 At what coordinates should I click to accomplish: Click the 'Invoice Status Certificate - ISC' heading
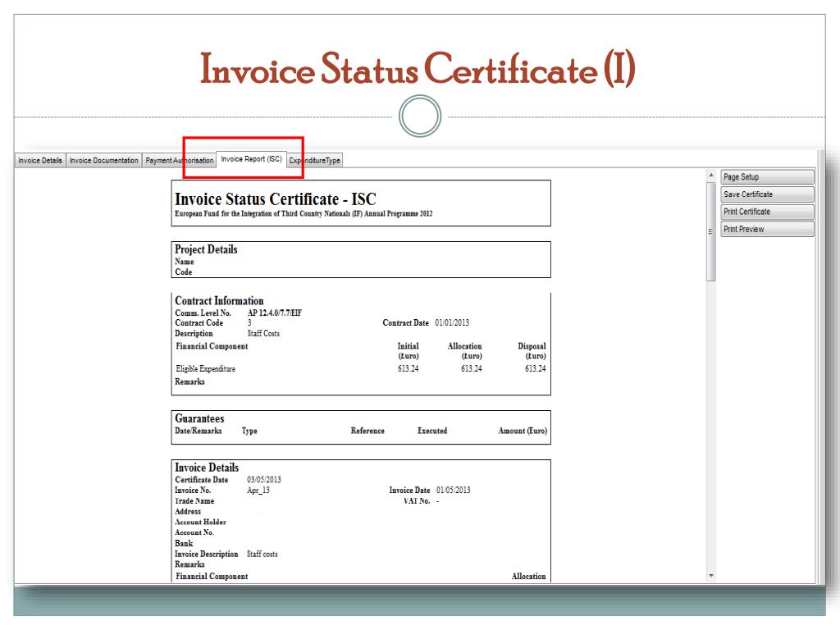[276, 199]
